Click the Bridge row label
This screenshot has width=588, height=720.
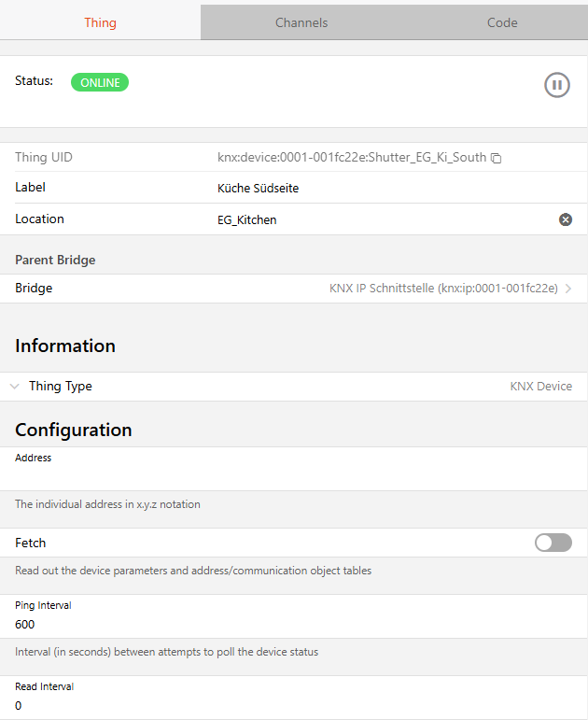coord(34,288)
